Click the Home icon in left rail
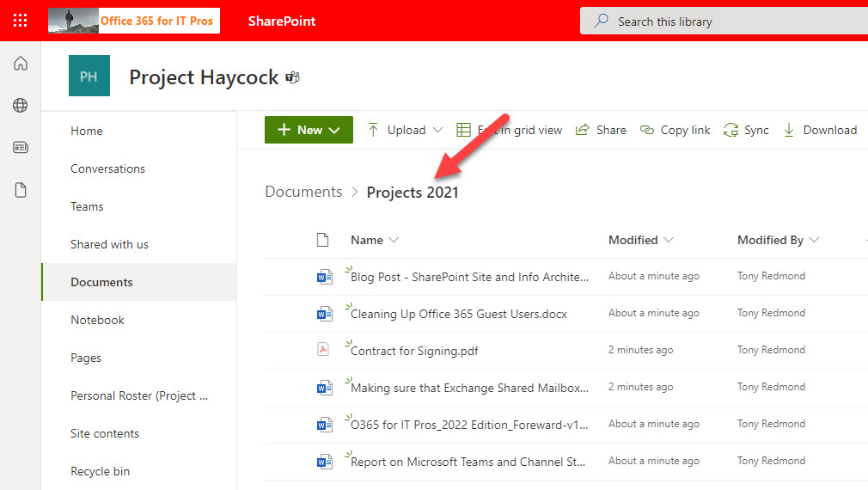868x490 pixels. point(21,64)
